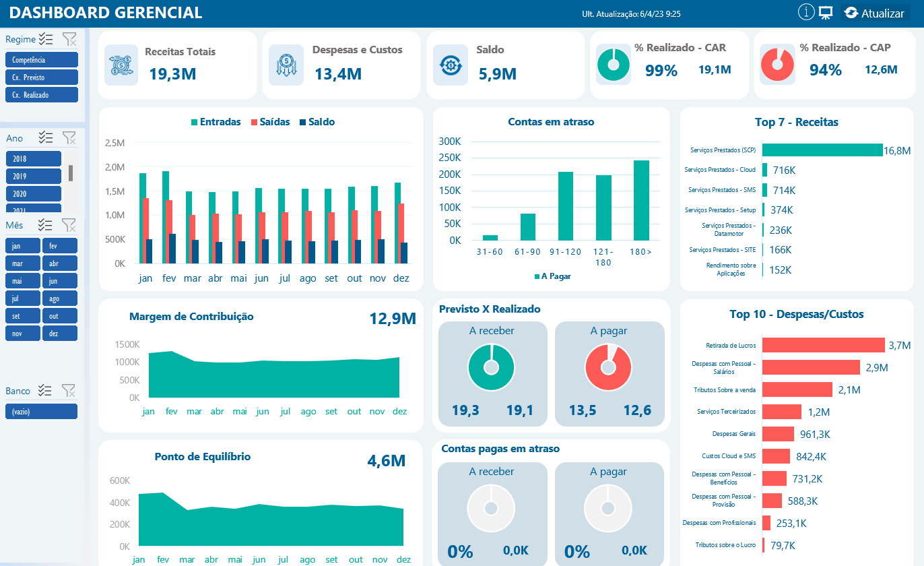The width and height of the screenshot is (924, 566).
Task: Click the red % Realizado CAP donut
Action: click(777, 65)
